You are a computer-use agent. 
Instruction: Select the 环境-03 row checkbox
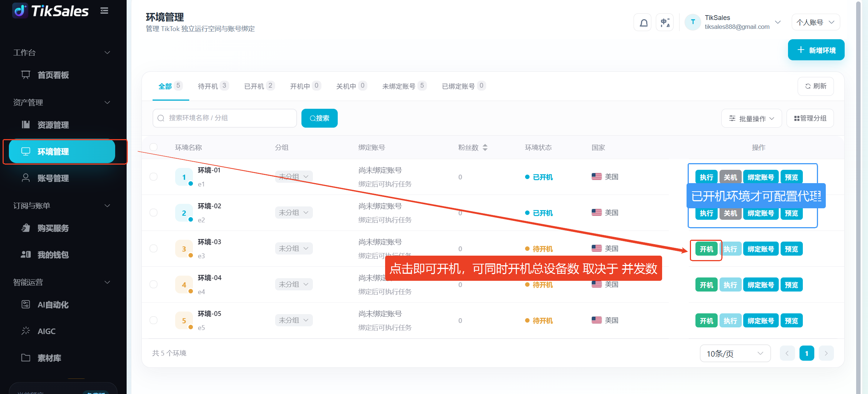point(153,248)
